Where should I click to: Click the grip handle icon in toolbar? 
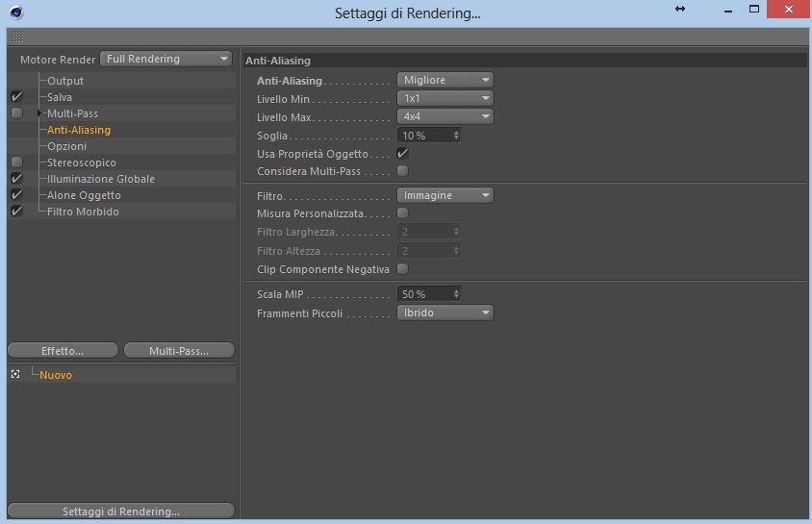(17, 37)
